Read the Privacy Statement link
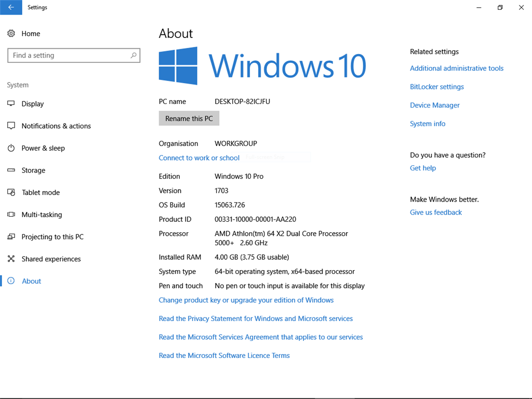The image size is (532, 399). click(256, 318)
